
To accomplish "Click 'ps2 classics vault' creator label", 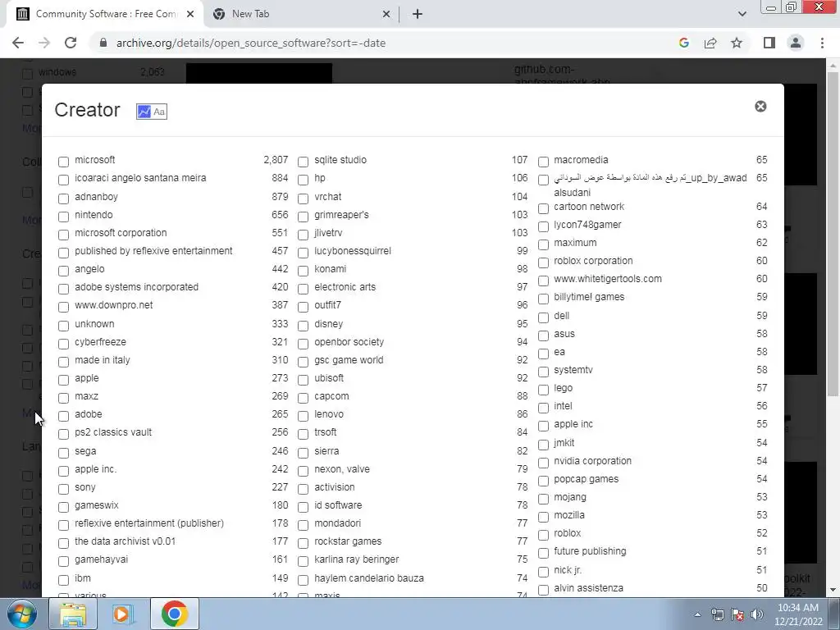I will 113,431.
